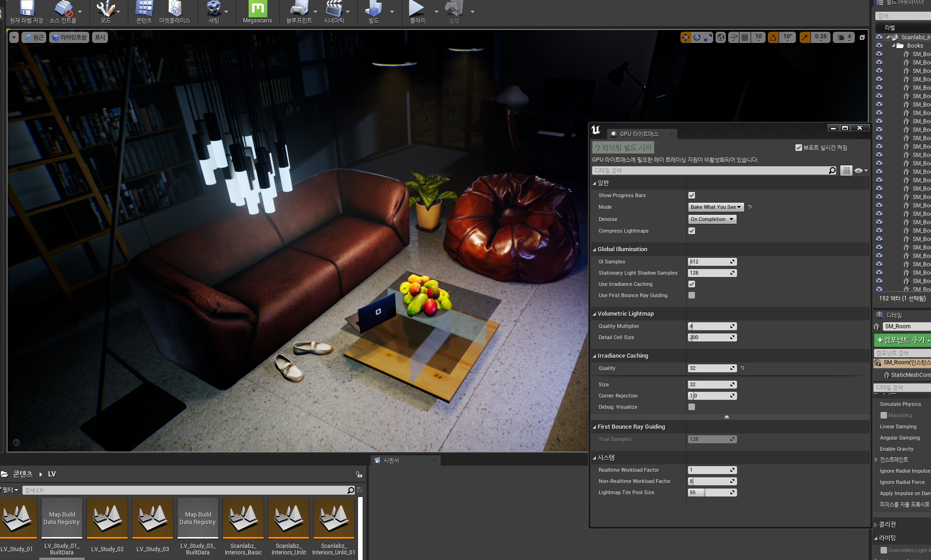Reset Mode to default yellow arrow
Image resolution: width=931 pixels, height=560 pixels.
point(750,207)
